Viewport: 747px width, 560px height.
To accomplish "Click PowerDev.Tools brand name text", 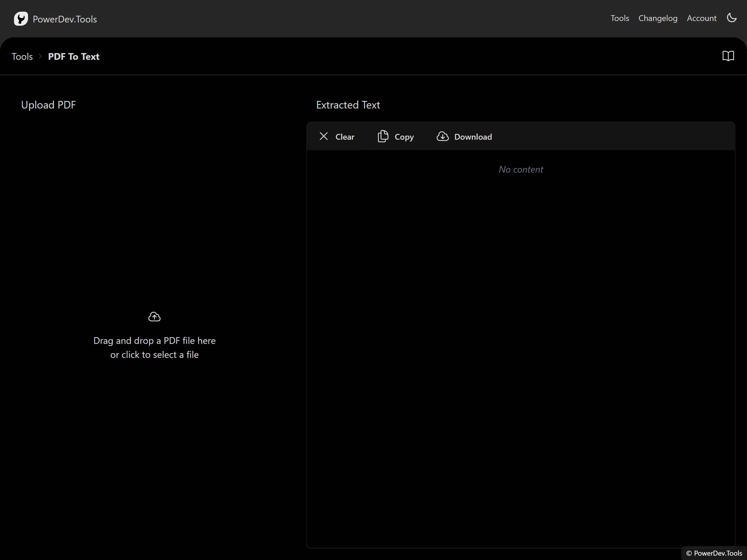I will (x=65, y=19).
